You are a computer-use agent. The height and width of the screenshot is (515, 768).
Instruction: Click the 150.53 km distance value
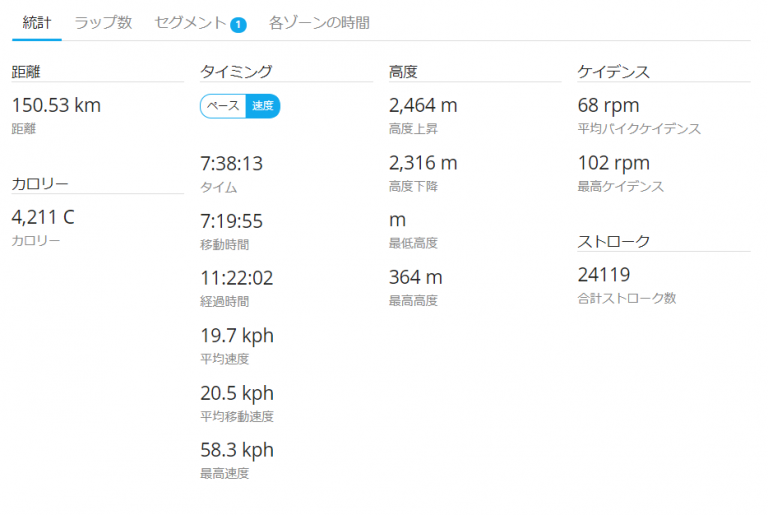(56, 105)
